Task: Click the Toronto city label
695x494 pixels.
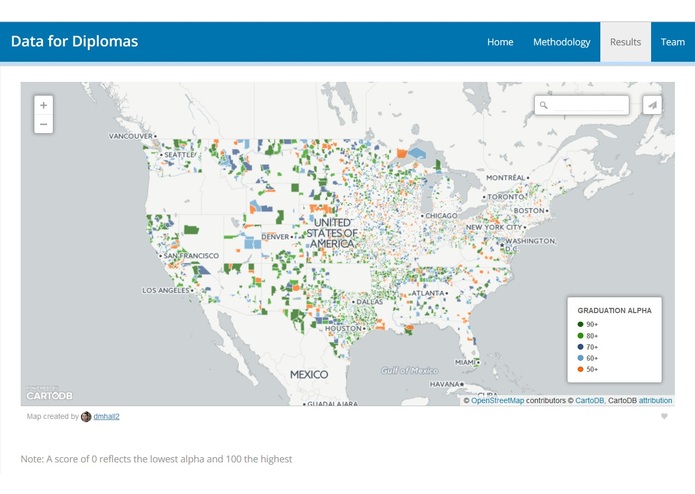Action: pyautogui.click(x=506, y=197)
